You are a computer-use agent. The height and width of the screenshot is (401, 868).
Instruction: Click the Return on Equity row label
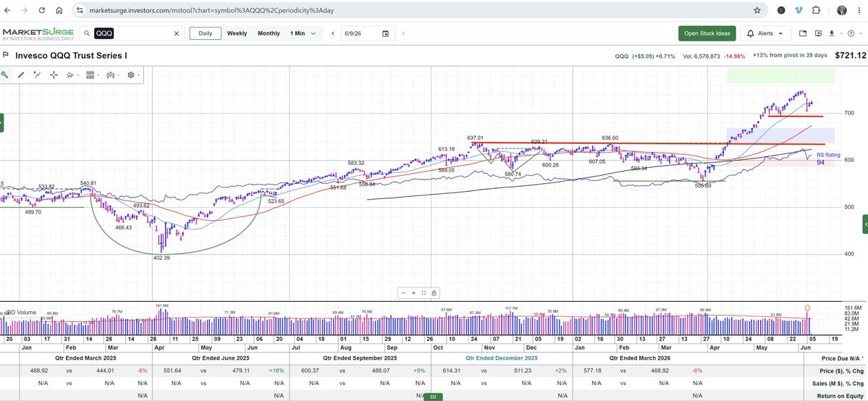pyautogui.click(x=842, y=396)
